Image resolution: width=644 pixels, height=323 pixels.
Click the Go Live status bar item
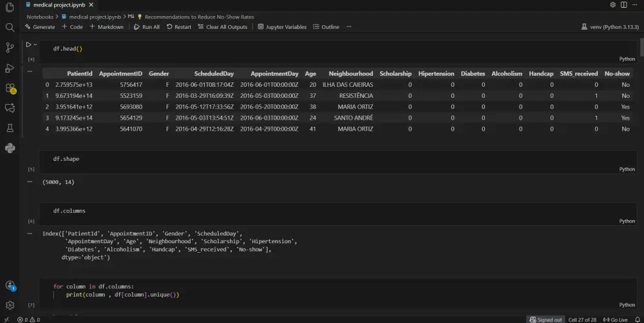pyautogui.click(x=615, y=319)
